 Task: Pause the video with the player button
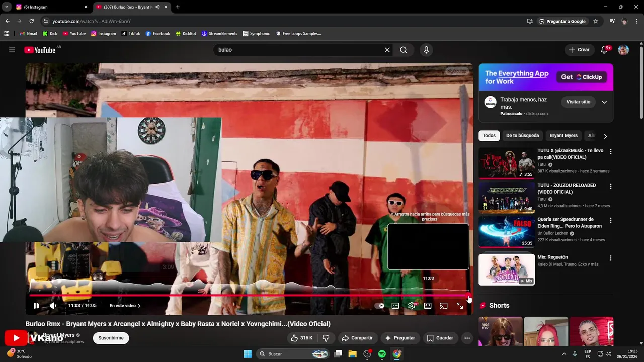(36, 305)
